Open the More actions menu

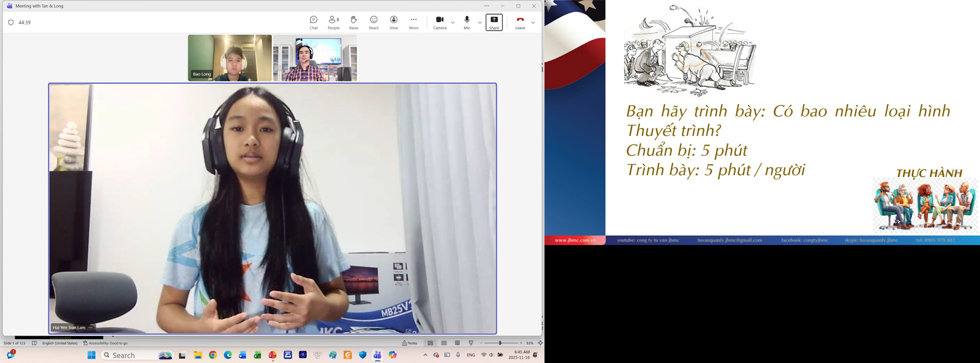(x=413, y=22)
